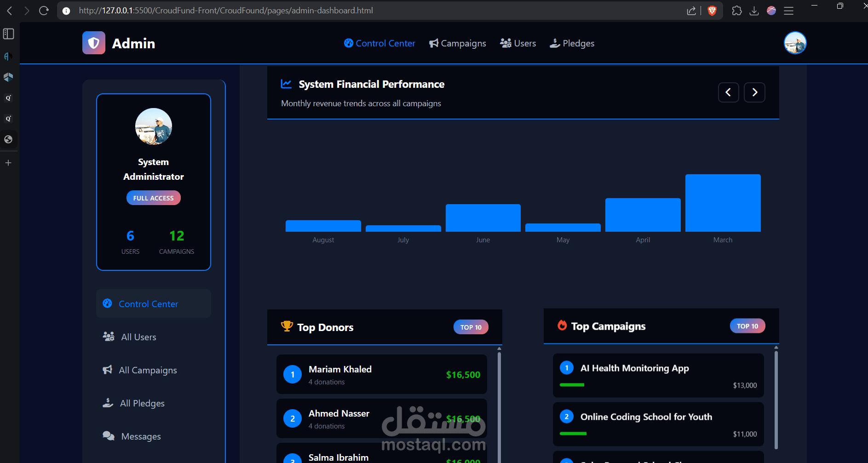Open the AI Health Monitoring App campaign
Image resolution: width=868 pixels, height=463 pixels.
pos(658,375)
